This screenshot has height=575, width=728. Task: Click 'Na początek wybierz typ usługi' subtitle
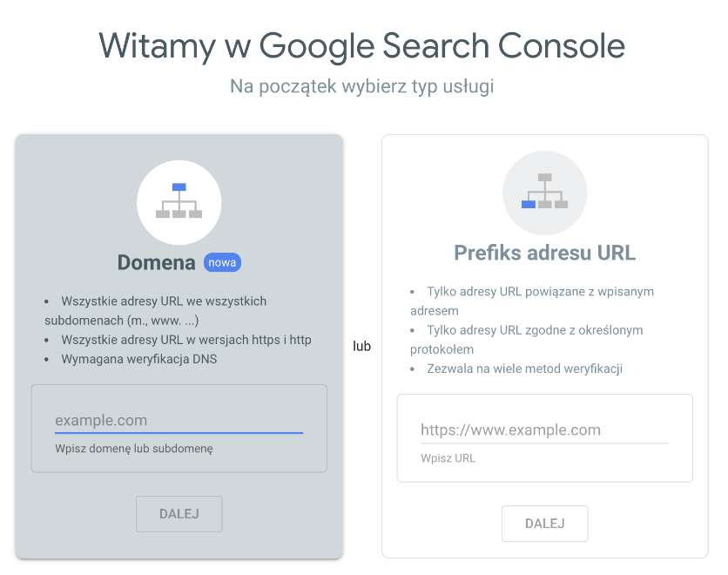362,86
